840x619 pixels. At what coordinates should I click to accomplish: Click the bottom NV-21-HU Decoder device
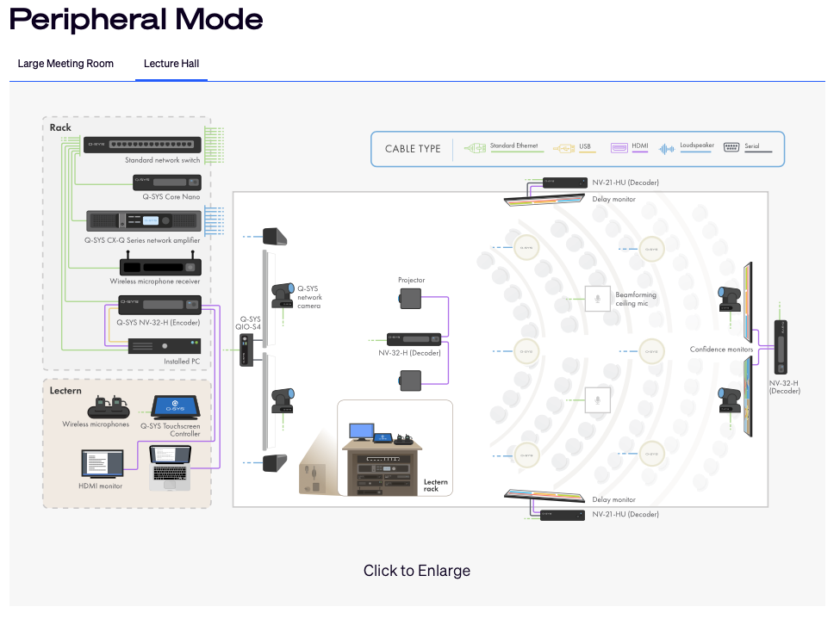[x=563, y=515]
